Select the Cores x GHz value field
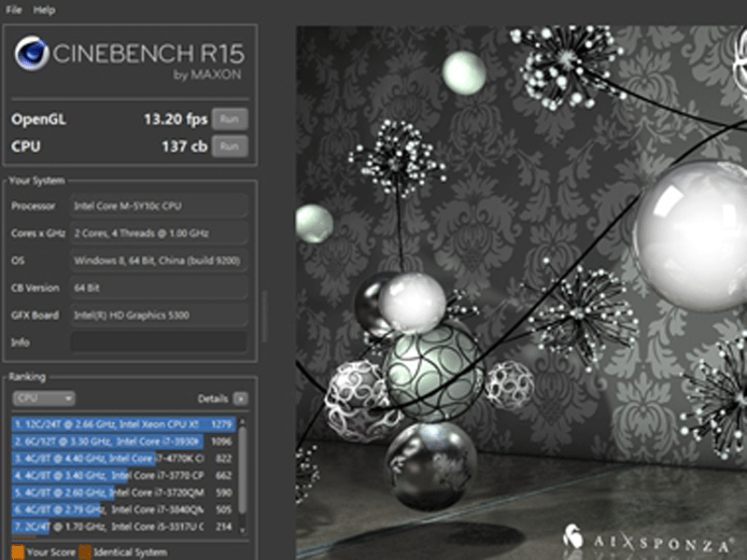This screenshot has width=747, height=560. click(159, 232)
